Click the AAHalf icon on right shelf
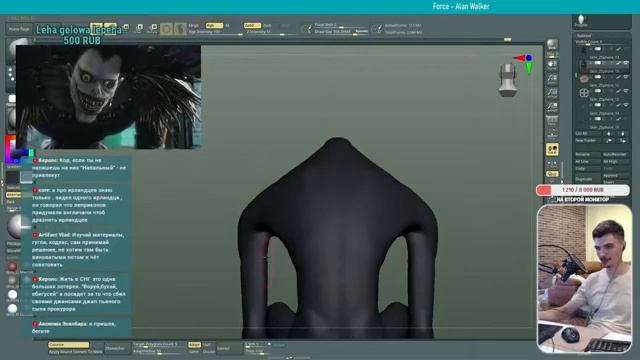Image resolution: width=640 pixels, height=360 pixels. click(552, 107)
